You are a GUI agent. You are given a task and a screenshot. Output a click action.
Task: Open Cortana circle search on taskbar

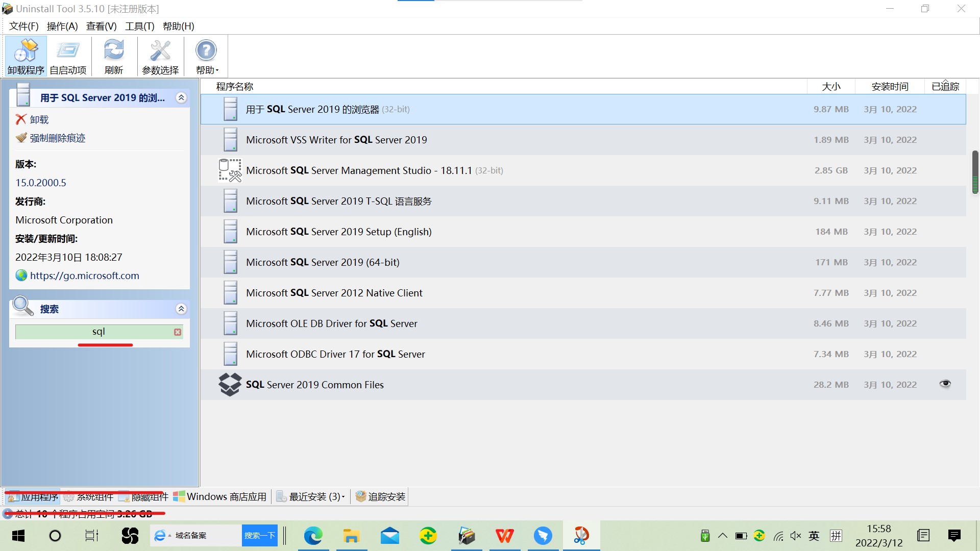point(55,536)
